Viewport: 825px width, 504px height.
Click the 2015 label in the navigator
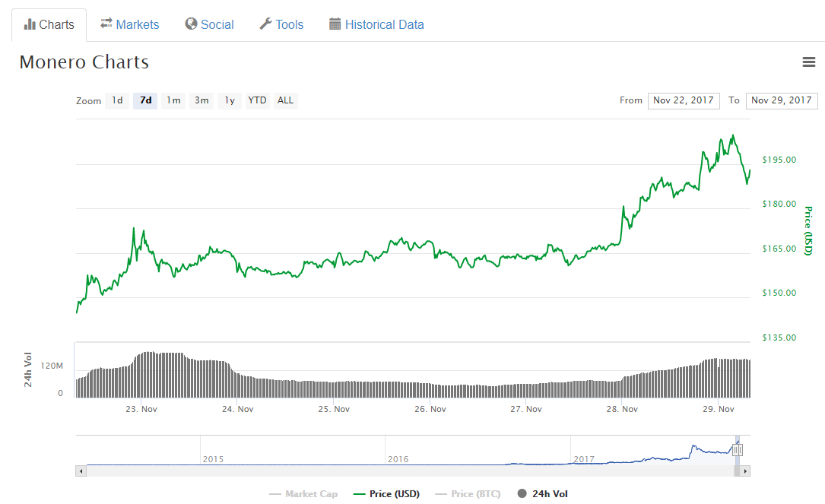tap(213, 459)
